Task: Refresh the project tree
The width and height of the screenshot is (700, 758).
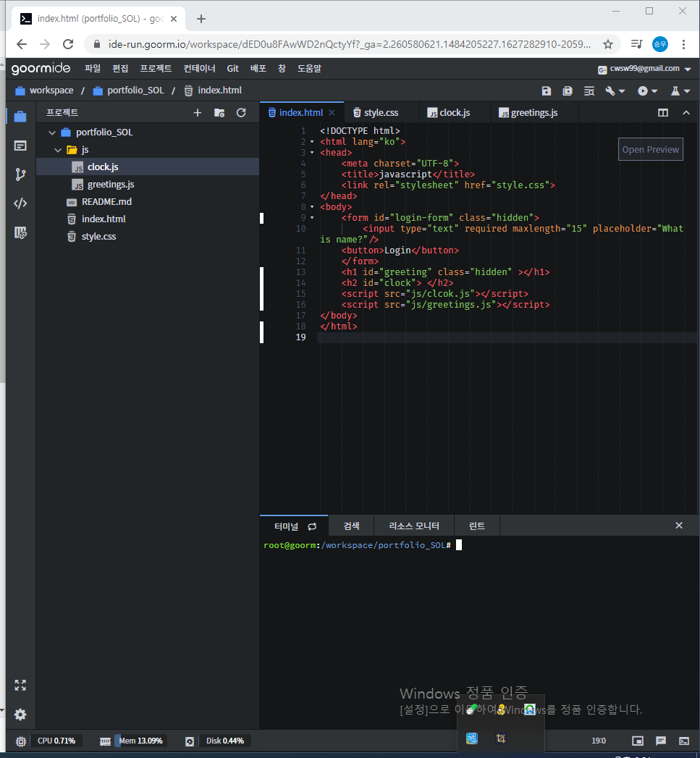Action: (241, 113)
